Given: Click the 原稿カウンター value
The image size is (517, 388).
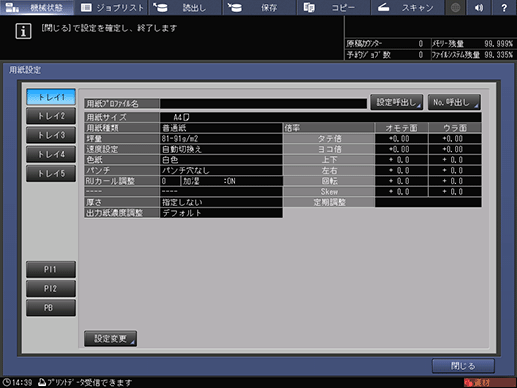Looking at the screenshot, I should pyautogui.click(x=421, y=44).
